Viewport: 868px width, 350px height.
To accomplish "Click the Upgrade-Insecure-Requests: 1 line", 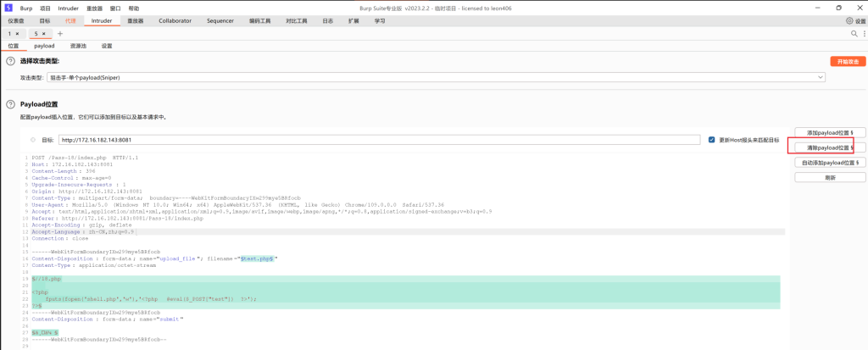I will click(x=79, y=185).
